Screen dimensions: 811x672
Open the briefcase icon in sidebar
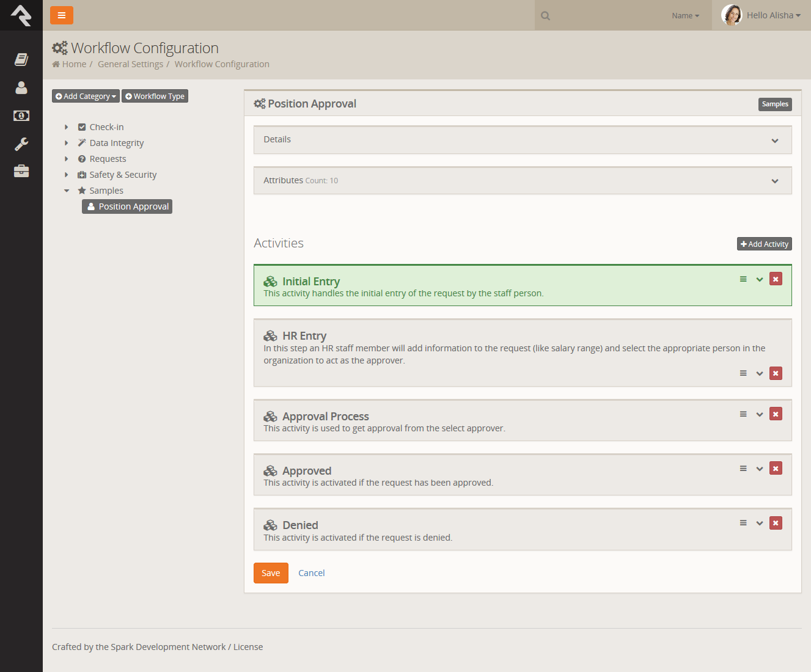21,171
